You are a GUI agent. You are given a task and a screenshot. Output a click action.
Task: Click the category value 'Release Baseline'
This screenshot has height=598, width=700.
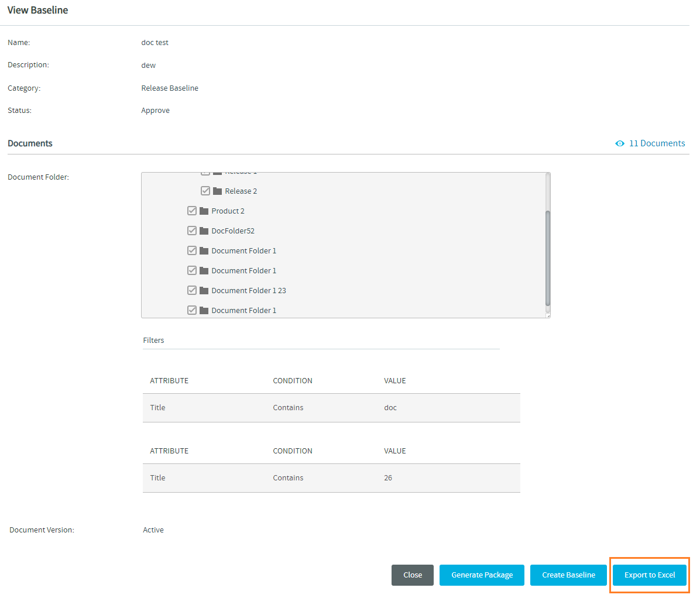(170, 88)
